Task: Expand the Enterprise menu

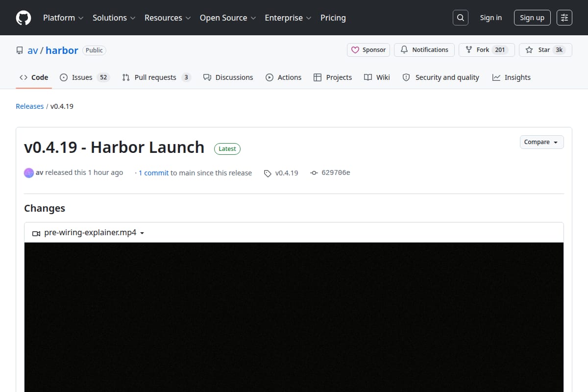Action: (x=288, y=18)
